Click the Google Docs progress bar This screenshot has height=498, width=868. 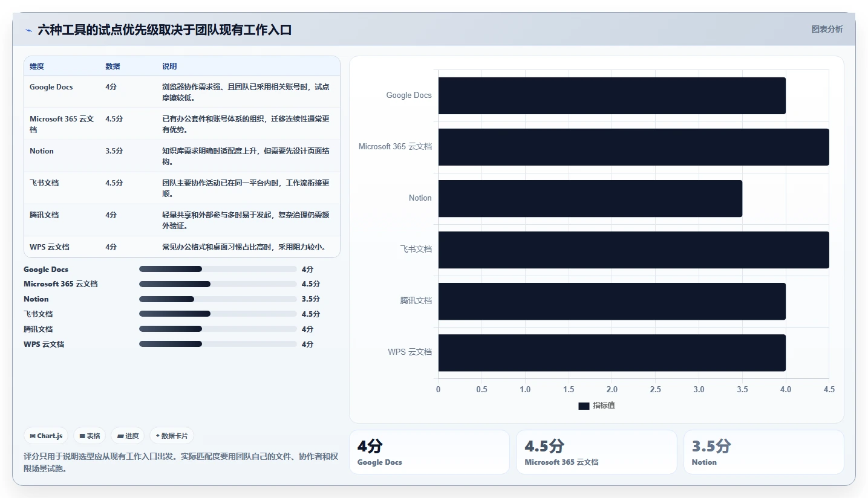[x=218, y=269]
